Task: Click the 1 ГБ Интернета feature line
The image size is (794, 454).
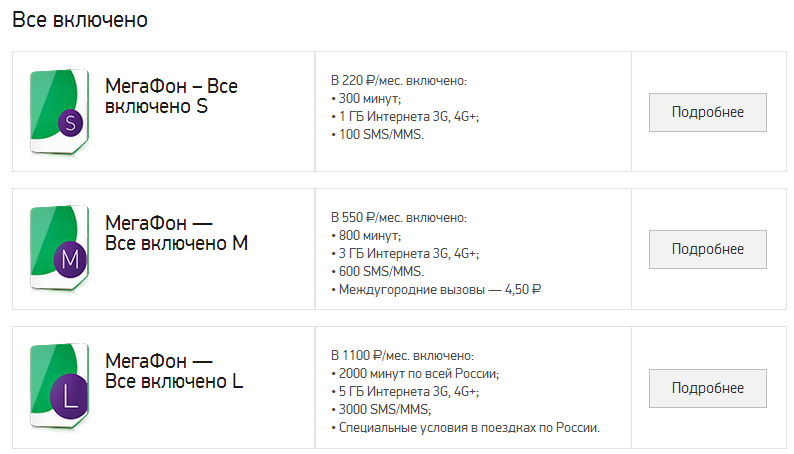Action: [405, 116]
